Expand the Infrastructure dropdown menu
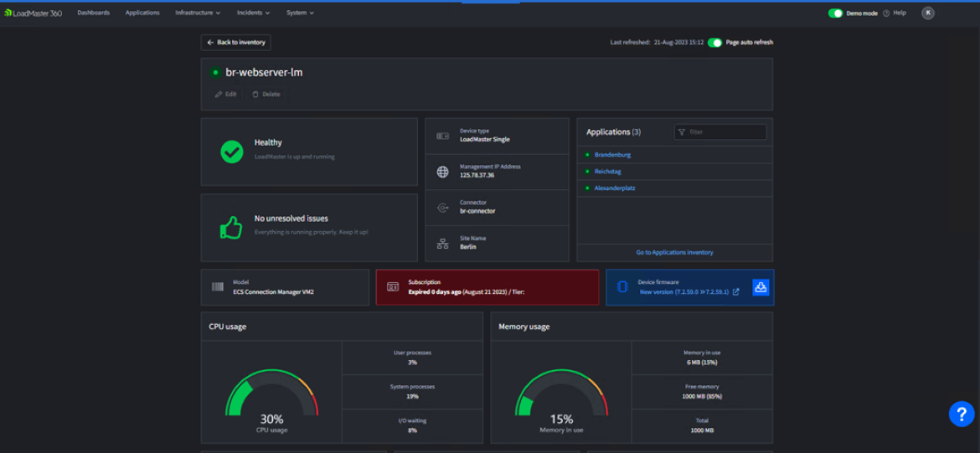The height and width of the screenshot is (453, 980). pos(198,13)
